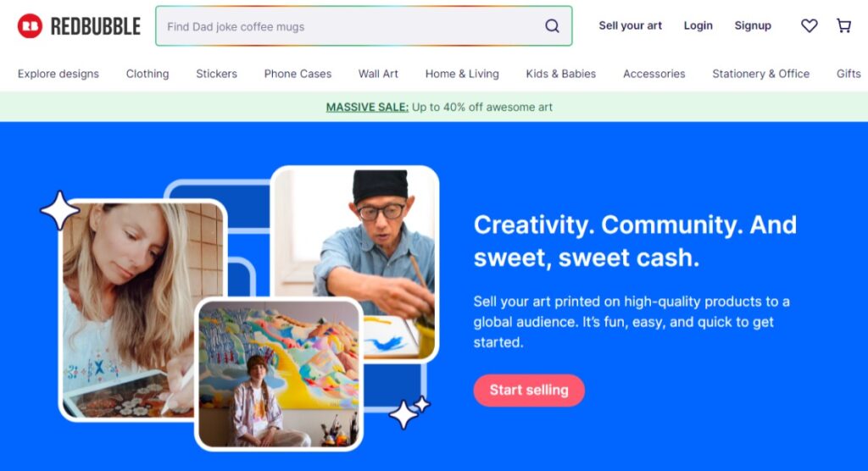
Task: Open the Sell your art link
Action: pos(630,25)
